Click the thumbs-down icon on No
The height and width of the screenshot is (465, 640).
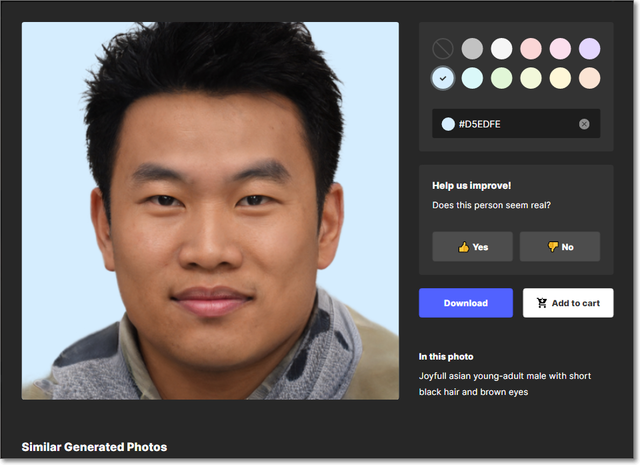coord(552,247)
